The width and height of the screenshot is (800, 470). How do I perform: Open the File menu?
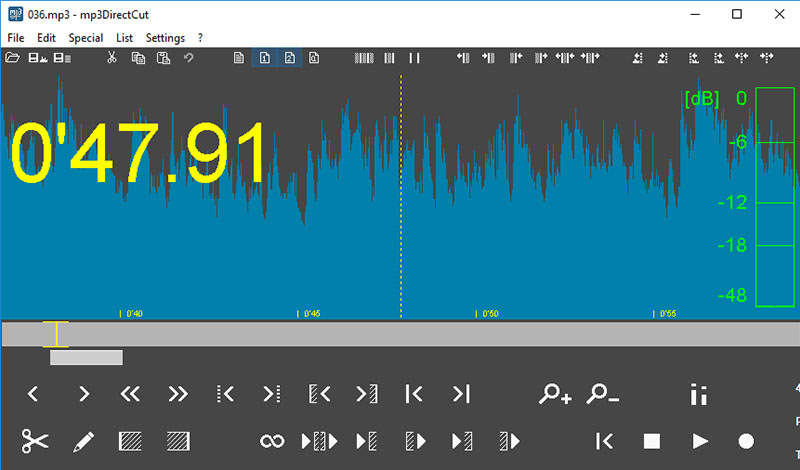[x=16, y=38]
